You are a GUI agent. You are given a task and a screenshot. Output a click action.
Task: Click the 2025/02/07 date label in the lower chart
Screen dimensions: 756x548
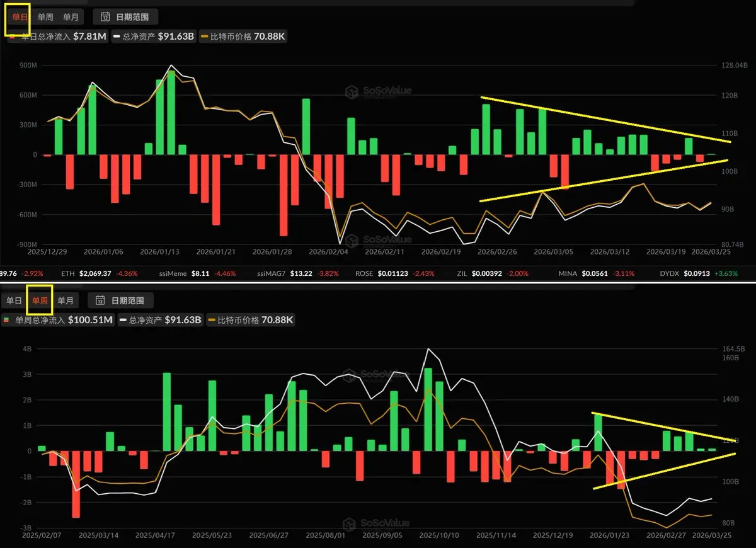click(x=41, y=535)
